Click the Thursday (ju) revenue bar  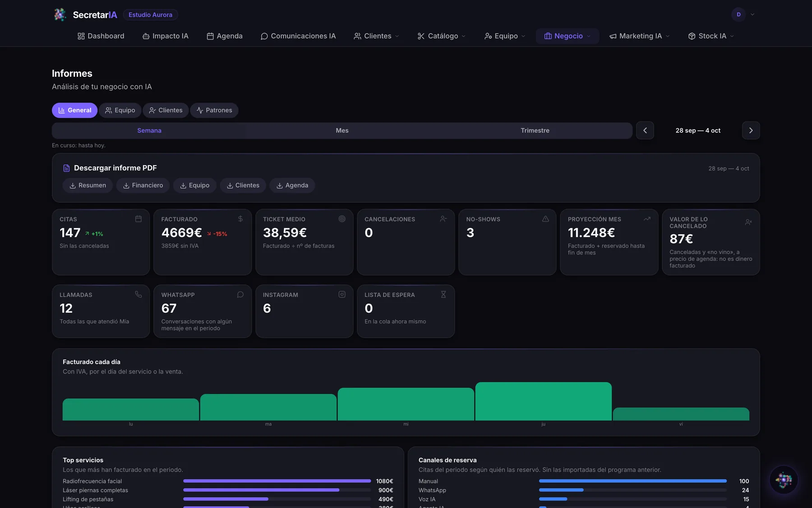pos(543,401)
